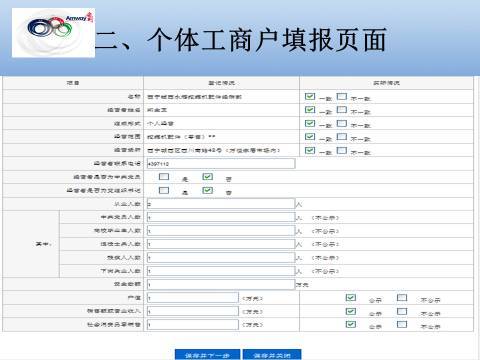Select the 退役士兵人数 input field
Viewport: 480px width, 360px height.
[x=221, y=244]
